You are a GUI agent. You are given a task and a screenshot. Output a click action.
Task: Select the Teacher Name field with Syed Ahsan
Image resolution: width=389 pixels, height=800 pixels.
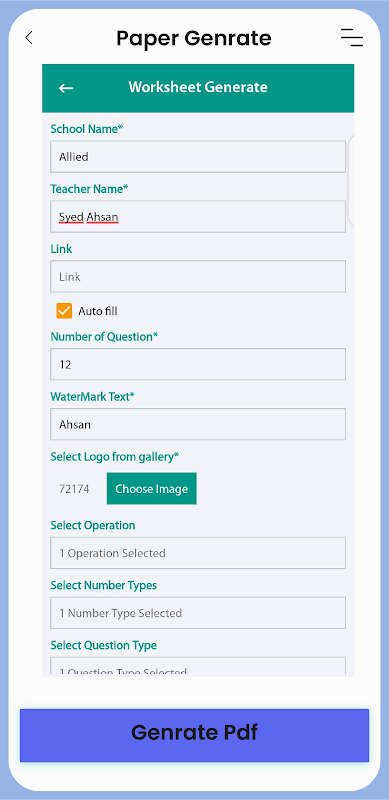click(198, 216)
